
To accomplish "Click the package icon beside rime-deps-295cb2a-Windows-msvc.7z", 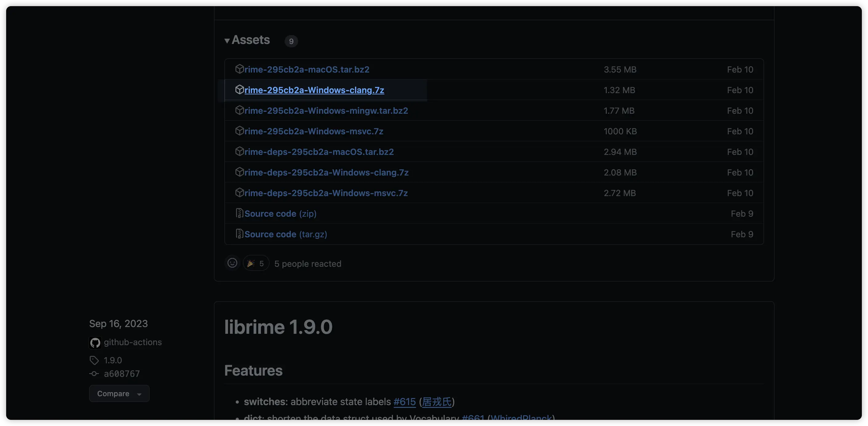I will point(239,192).
